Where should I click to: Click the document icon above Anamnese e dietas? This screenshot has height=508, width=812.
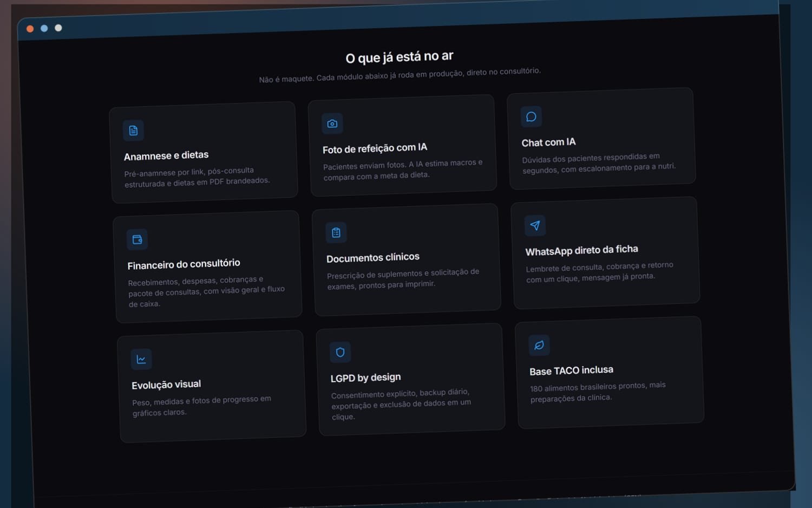pos(133,131)
